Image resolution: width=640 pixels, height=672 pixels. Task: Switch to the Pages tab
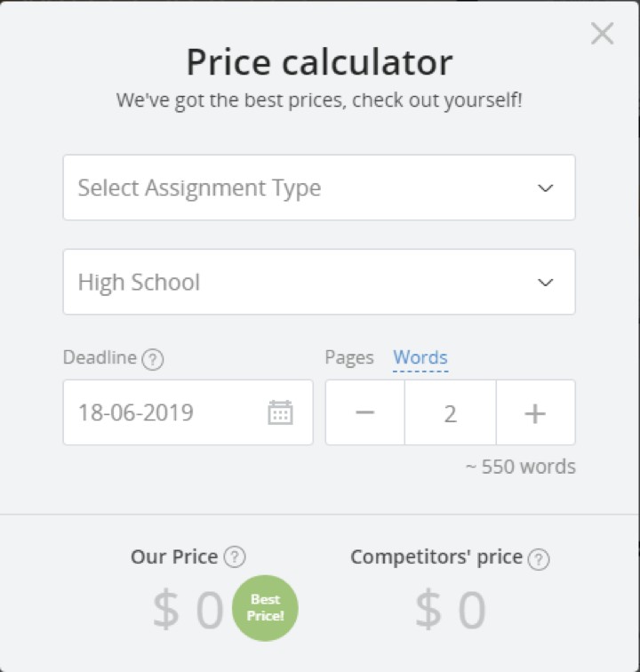pos(349,357)
